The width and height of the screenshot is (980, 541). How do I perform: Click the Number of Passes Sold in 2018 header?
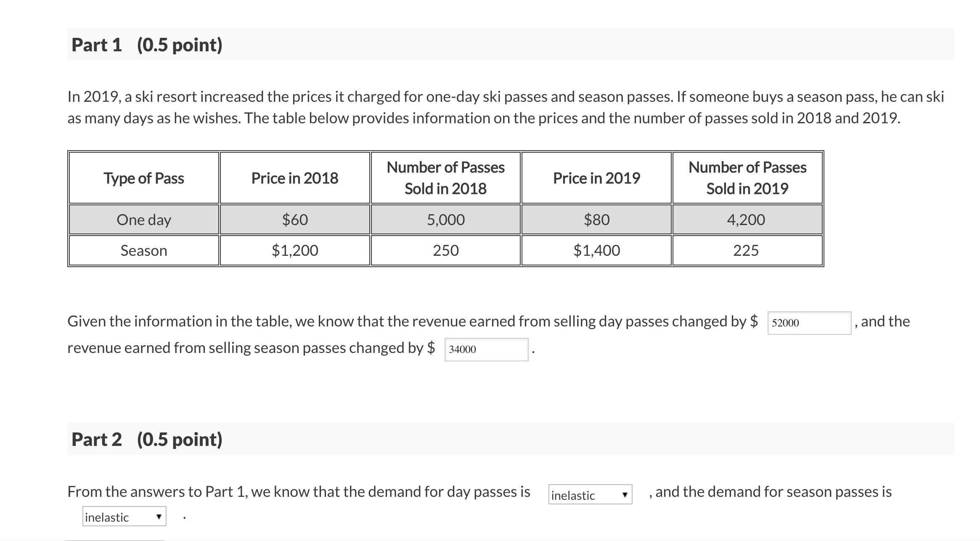coord(445,178)
